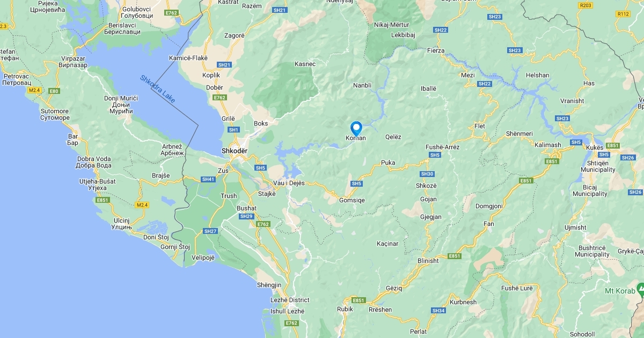Click the Kukës town label

tap(595, 148)
